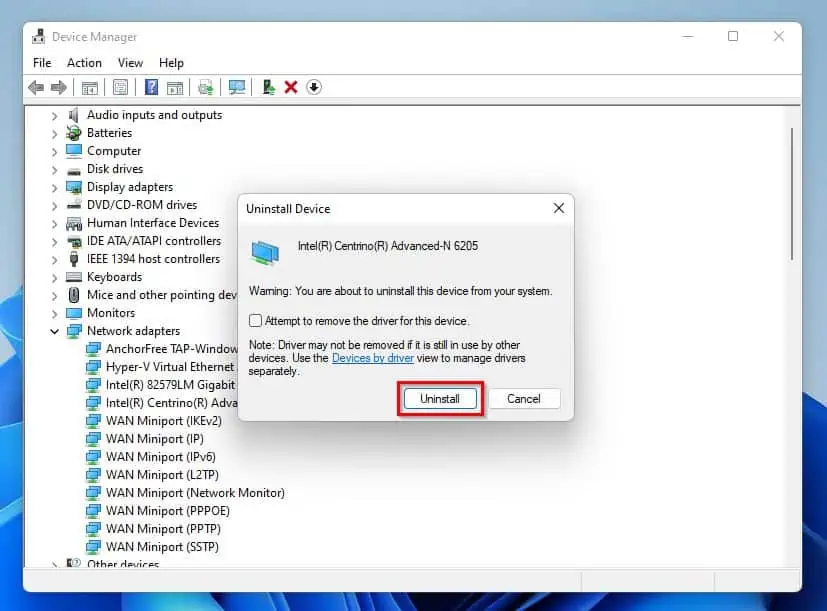Open the File menu
Image resolution: width=827 pixels, height=611 pixels.
42,63
